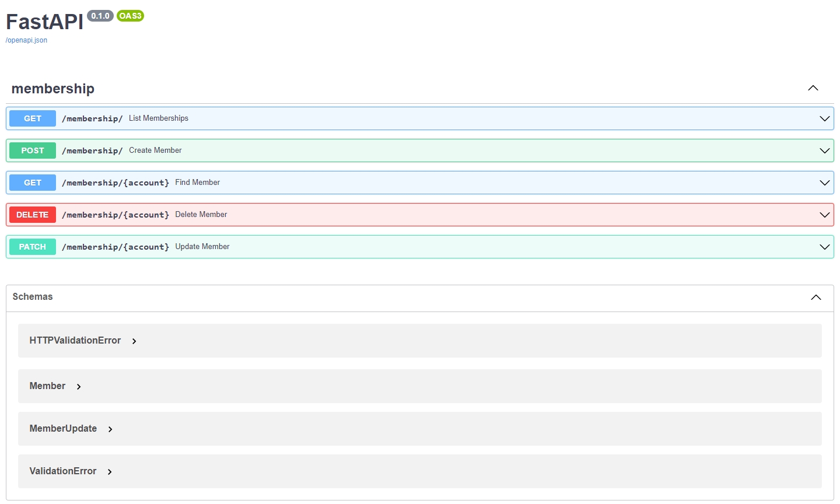
Task: Click PATCH badge for Update Member
Action: (x=33, y=247)
